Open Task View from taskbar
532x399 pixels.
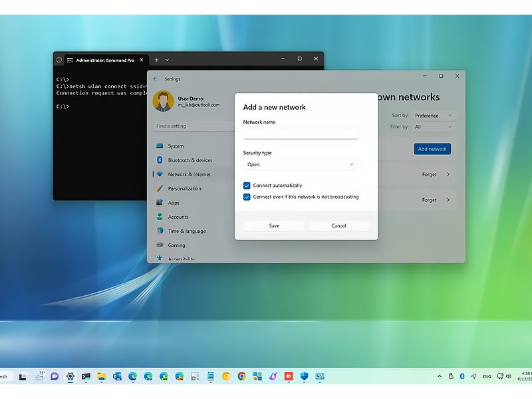pyautogui.click(x=23, y=376)
